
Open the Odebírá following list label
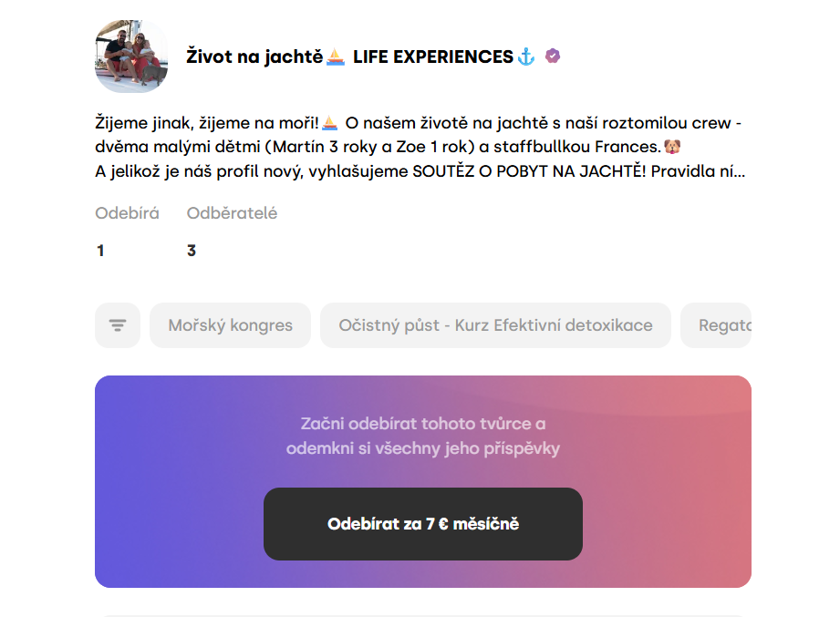tap(128, 213)
